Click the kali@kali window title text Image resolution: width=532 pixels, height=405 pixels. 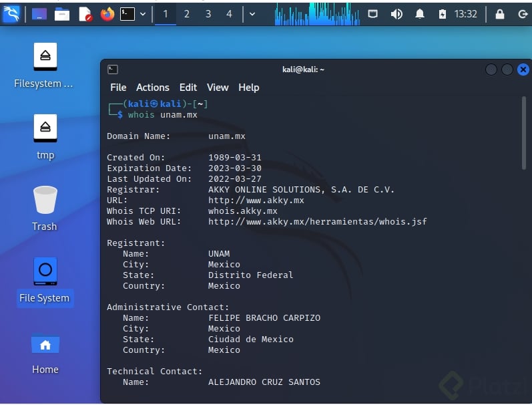pyautogui.click(x=303, y=70)
